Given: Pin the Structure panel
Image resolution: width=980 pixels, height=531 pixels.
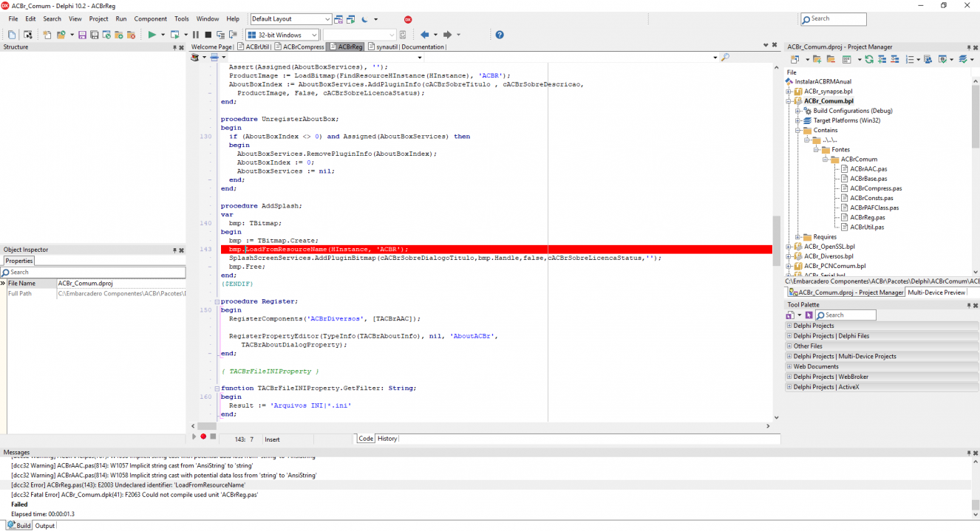Looking at the screenshot, I should point(175,47).
